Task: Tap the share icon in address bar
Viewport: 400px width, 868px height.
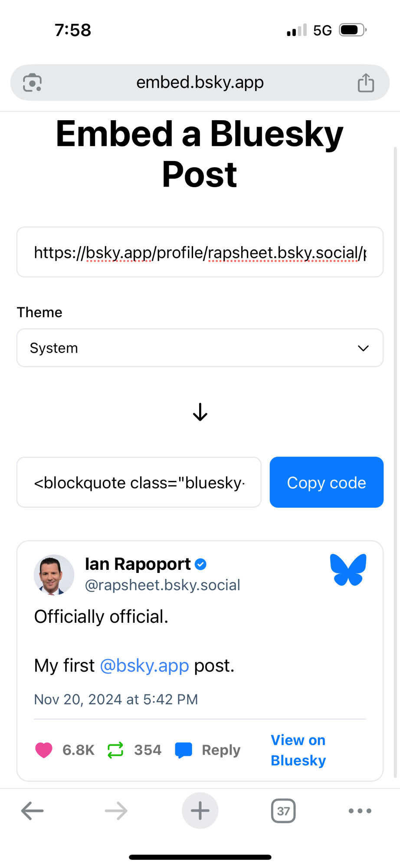Action: 366,82
